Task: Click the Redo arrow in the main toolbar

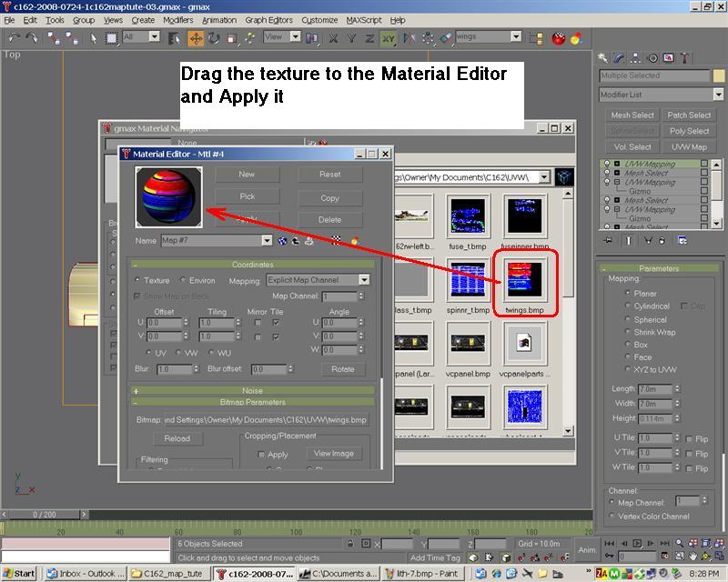Action: pos(32,38)
